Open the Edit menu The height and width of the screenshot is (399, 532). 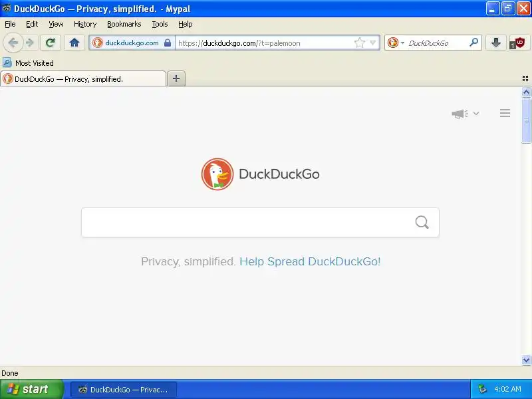32,24
